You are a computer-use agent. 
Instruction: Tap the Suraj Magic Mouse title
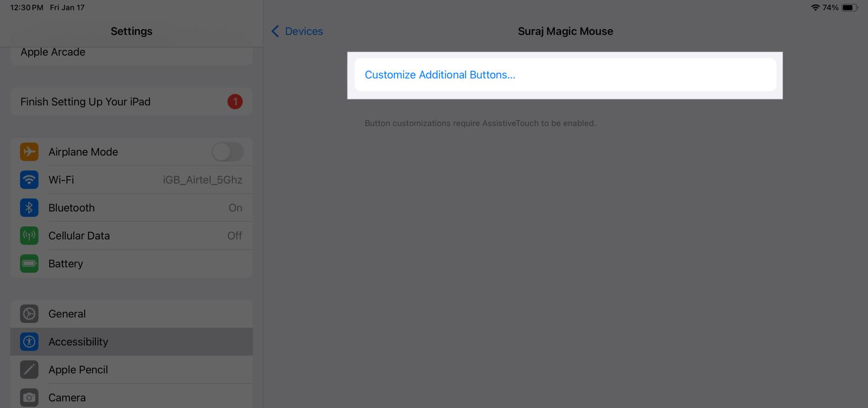[565, 31]
